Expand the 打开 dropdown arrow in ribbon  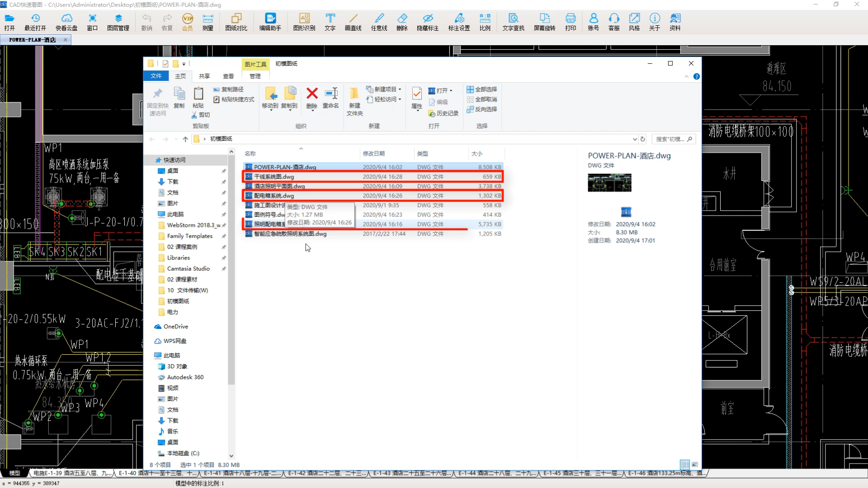point(451,91)
